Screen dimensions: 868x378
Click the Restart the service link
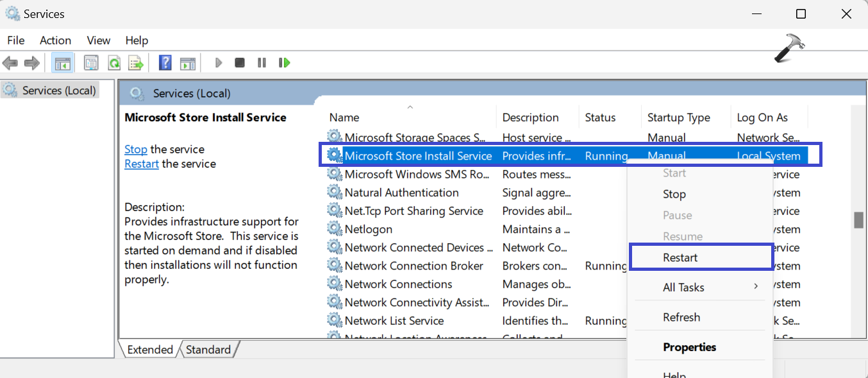[x=141, y=164]
